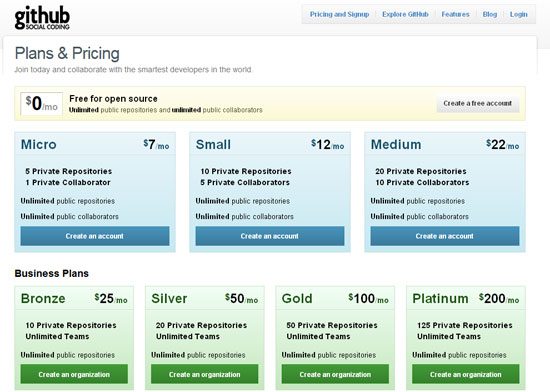Create an organization under Bronze plan
This screenshot has height=392, width=550.
point(74,374)
